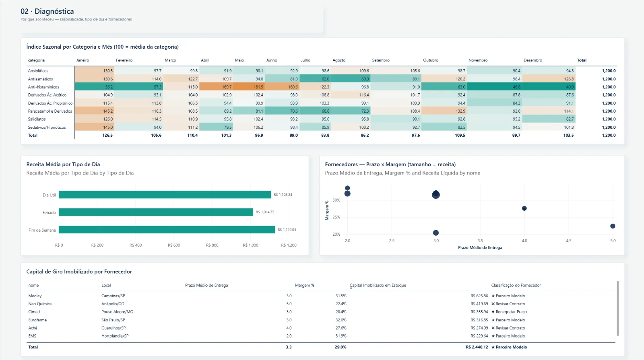Click sort arrow under Capital Imobilizado em Estoque
The image size is (644, 360).
click(351, 288)
